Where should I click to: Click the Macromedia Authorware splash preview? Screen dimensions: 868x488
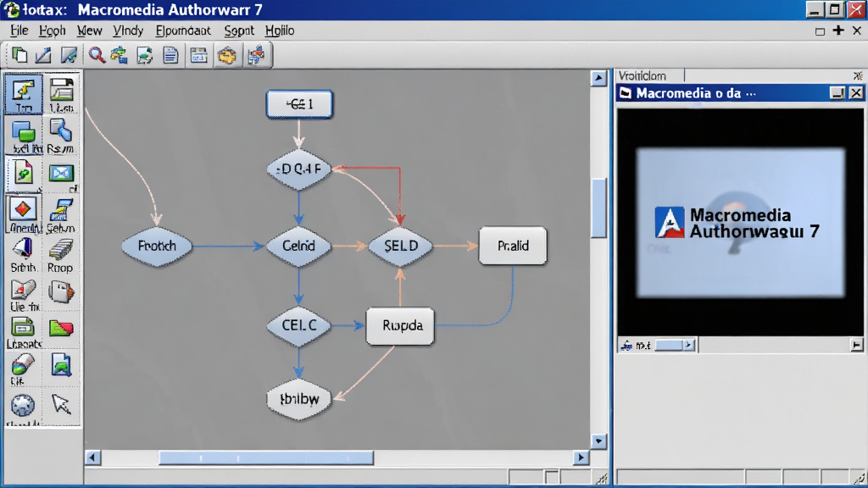tap(740, 223)
